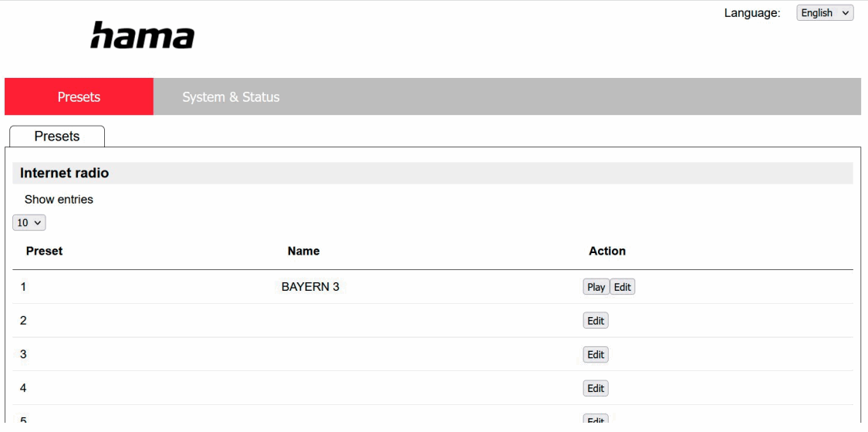
Task: Switch to the System & Status tab
Action: (231, 97)
